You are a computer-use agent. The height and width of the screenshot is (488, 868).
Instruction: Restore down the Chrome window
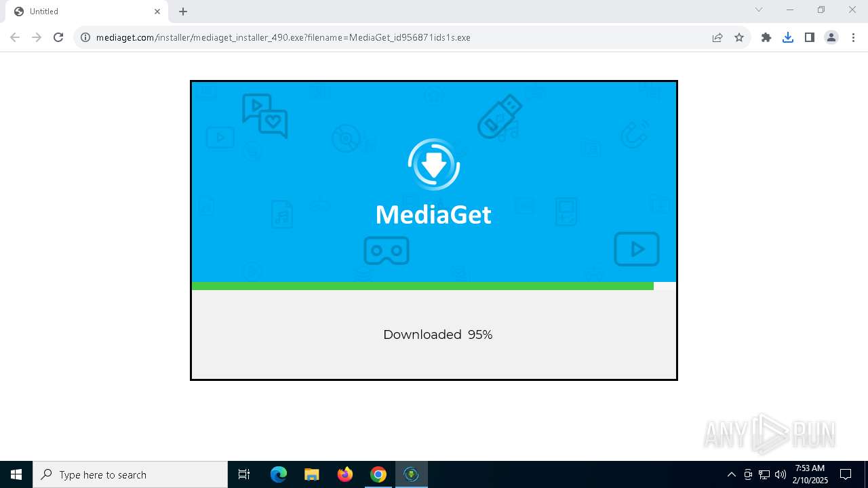click(821, 9)
